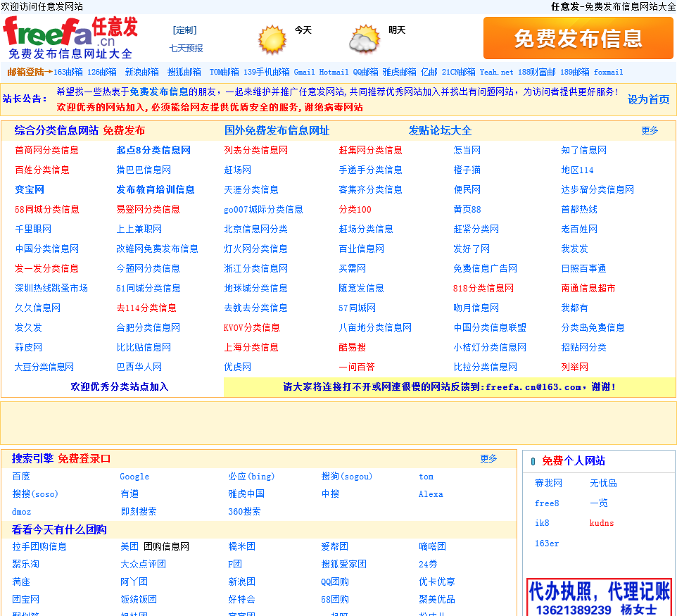Open the red kudns link

coord(602,523)
